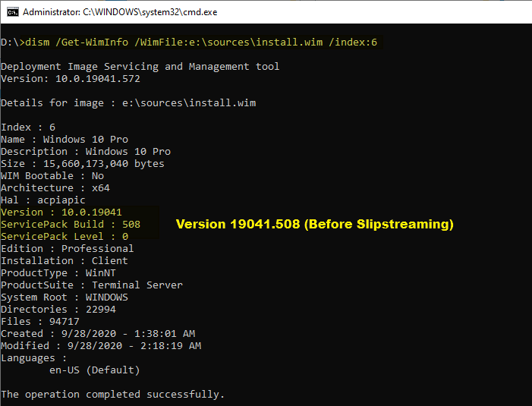The height and width of the screenshot is (406, 532).
Task: Click the 'Hal : acpiapic' line
Action: click(43, 200)
